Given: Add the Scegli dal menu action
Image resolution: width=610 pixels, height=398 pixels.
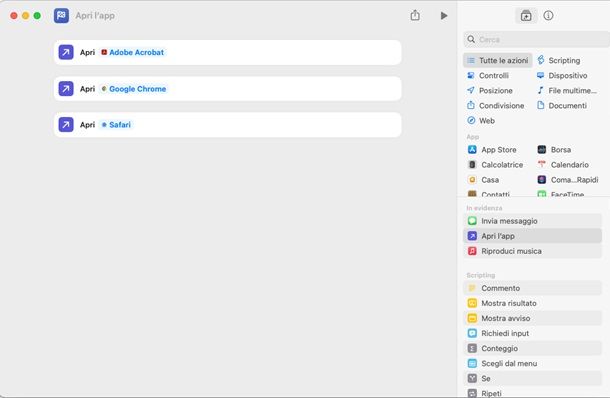Looking at the screenshot, I should [533, 363].
